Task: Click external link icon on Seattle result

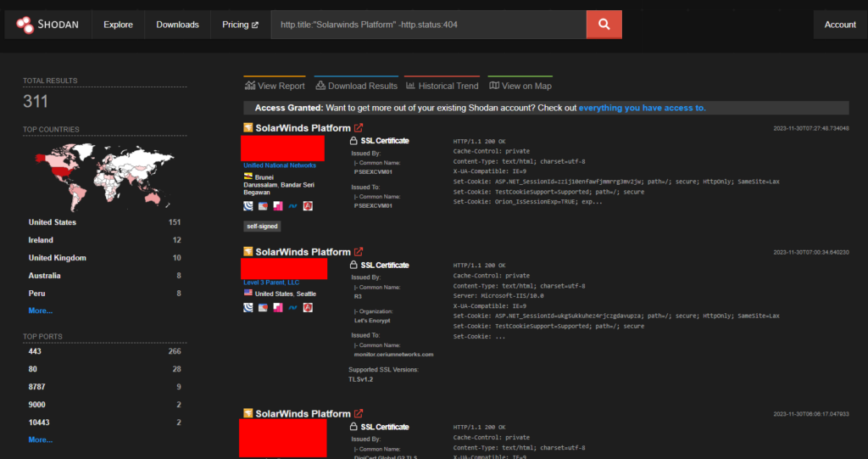Action: [x=359, y=252]
